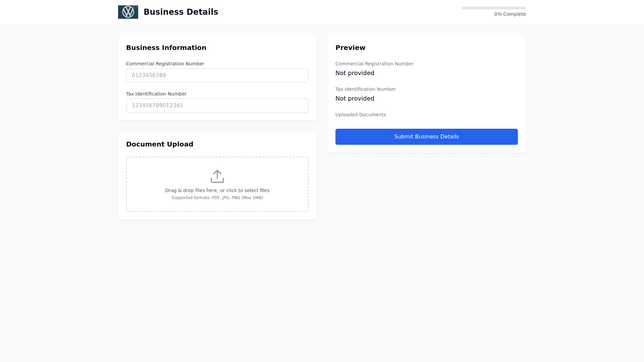Click the Commercial Registration Number form label
Image resolution: width=644 pixels, height=362 pixels.
pos(165,64)
